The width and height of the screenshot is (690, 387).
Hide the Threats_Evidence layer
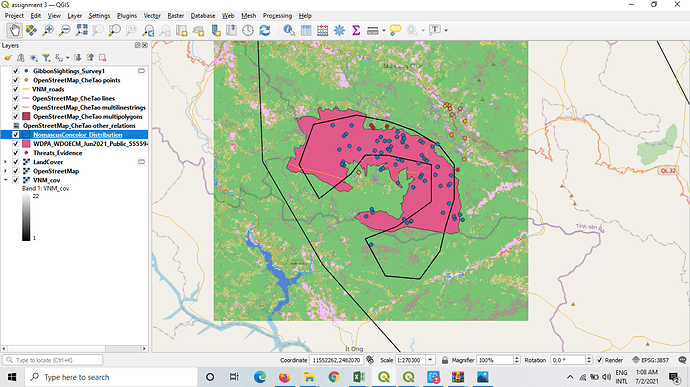pyautogui.click(x=16, y=153)
